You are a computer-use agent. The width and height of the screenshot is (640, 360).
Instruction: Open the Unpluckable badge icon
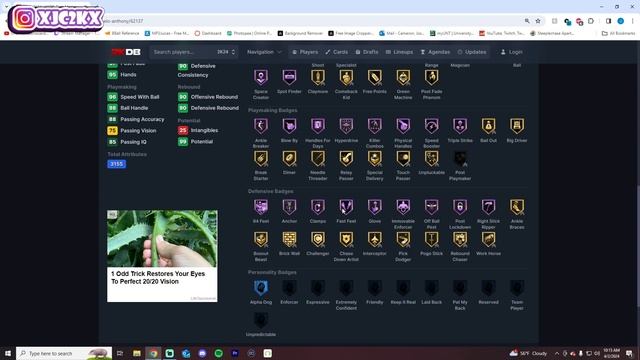431,158
